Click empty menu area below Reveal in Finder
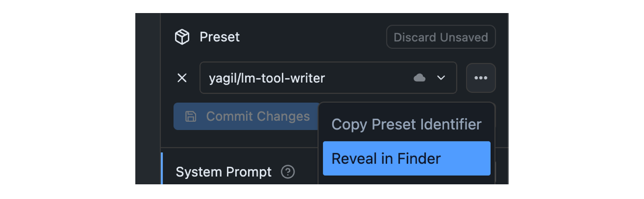644x199 pixels. (407, 181)
